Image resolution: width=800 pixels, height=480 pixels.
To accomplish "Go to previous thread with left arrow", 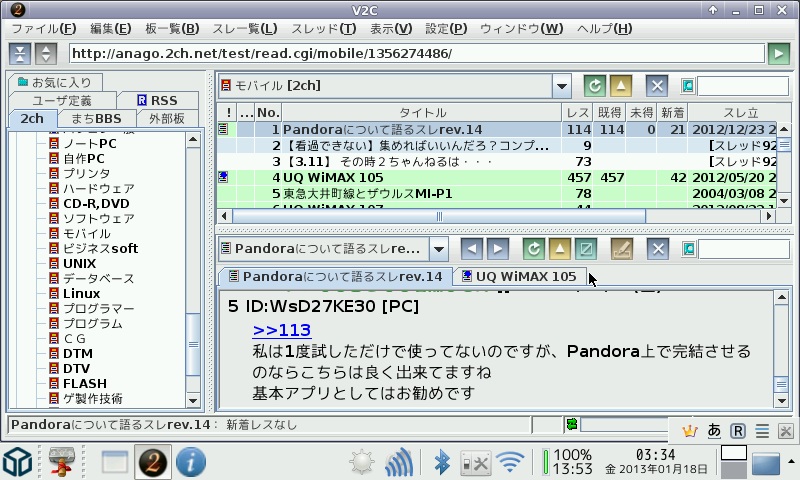I will point(471,248).
